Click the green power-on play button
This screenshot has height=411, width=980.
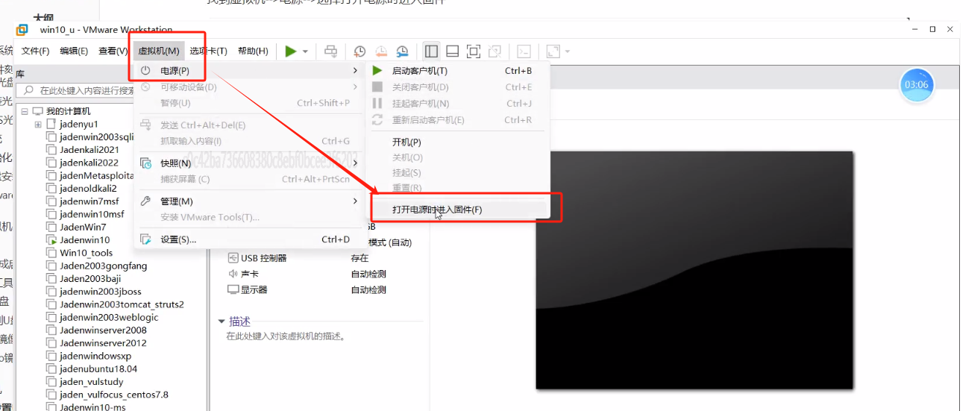coord(291,51)
